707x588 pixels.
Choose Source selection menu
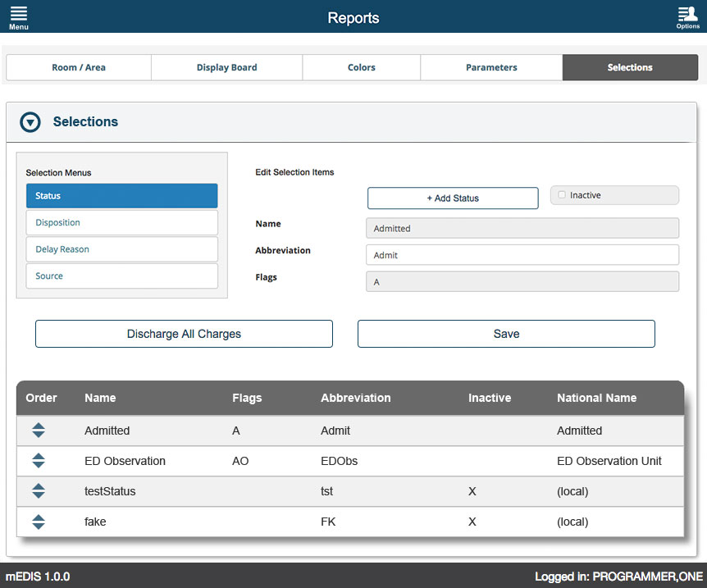click(121, 276)
